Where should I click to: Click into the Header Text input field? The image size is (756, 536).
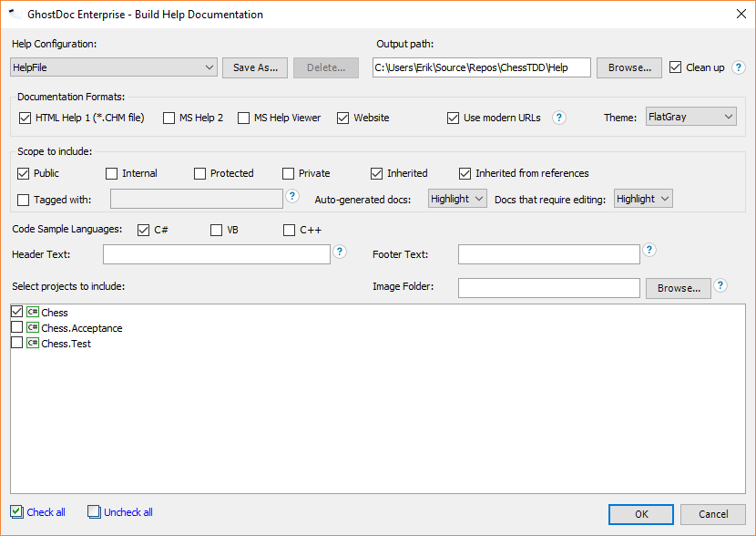point(217,254)
